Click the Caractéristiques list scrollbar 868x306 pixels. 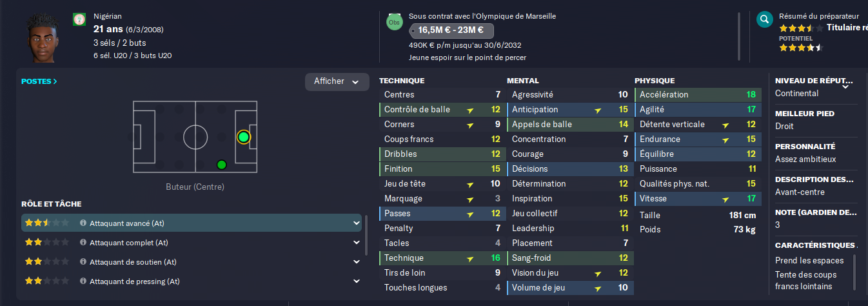point(855,272)
